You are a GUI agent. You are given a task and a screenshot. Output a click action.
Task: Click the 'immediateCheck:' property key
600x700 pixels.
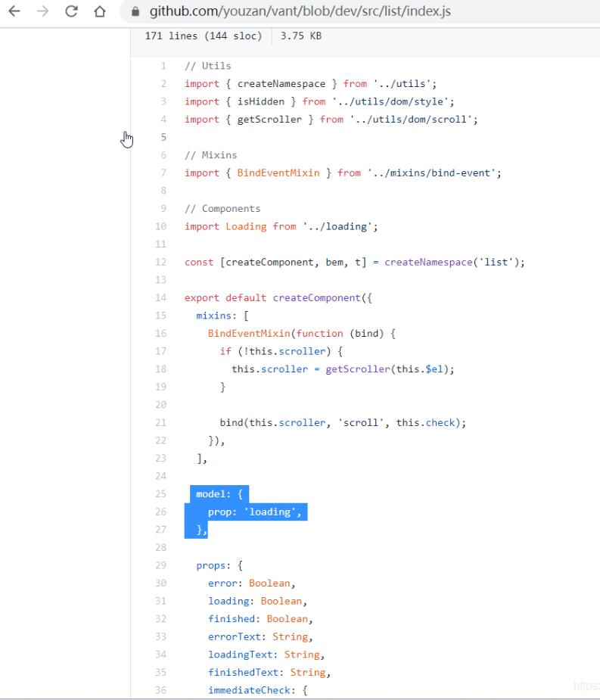(252, 691)
